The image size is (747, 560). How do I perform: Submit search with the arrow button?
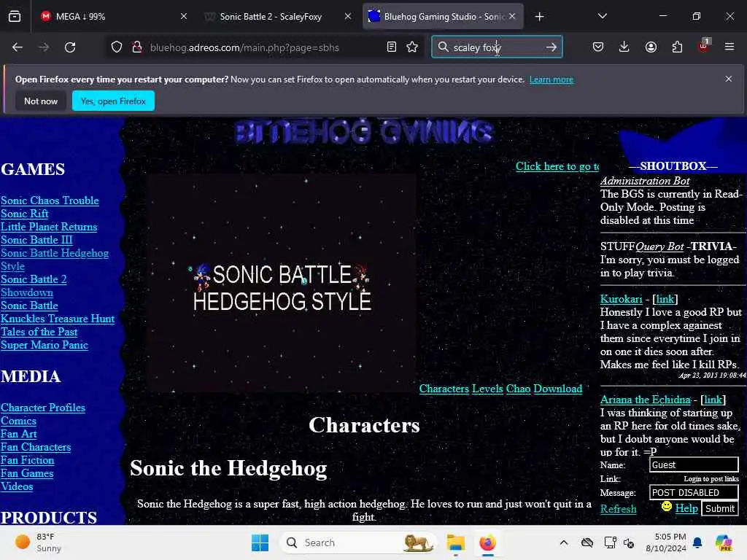(x=551, y=47)
